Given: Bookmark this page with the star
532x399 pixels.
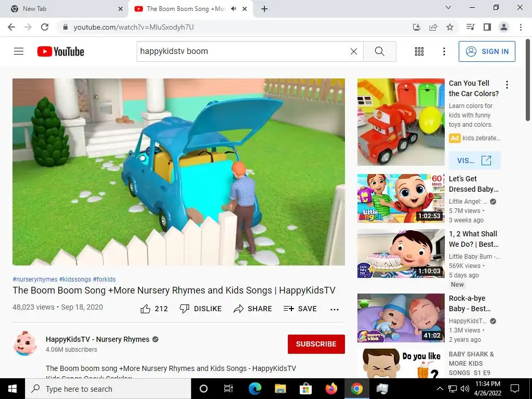Looking at the screenshot, I should pos(450,27).
